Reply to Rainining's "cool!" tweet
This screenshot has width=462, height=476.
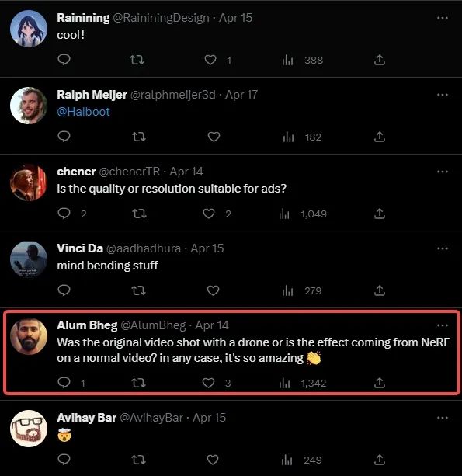click(x=64, y=59)
